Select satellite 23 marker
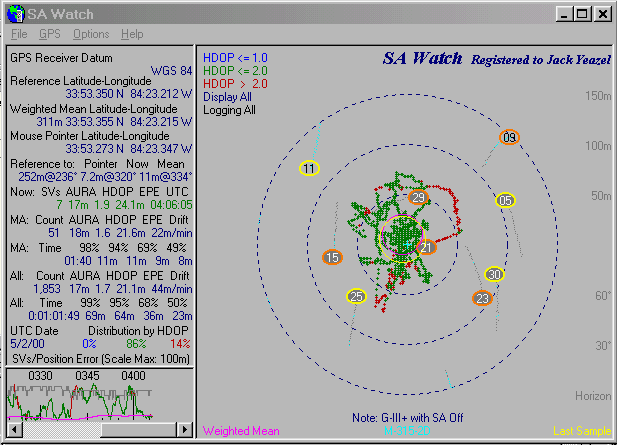Image resolution: width=617 pixels, height=445 pixels. [483, 298]
